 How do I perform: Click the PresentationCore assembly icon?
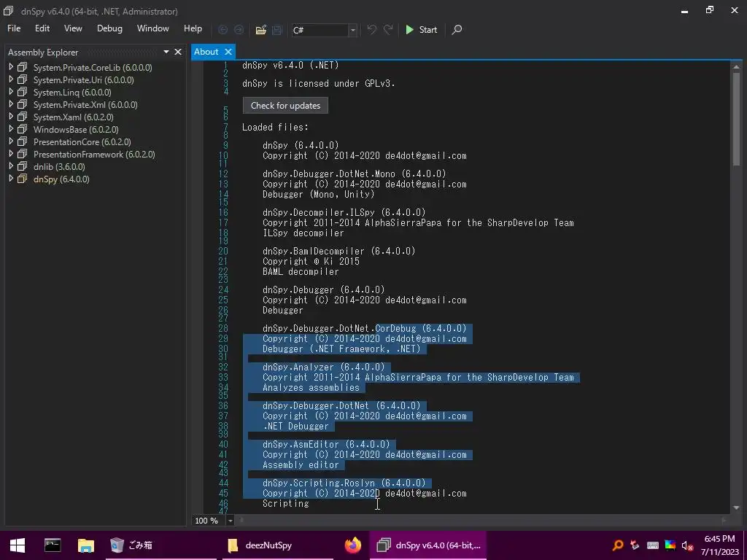[23, 141]
